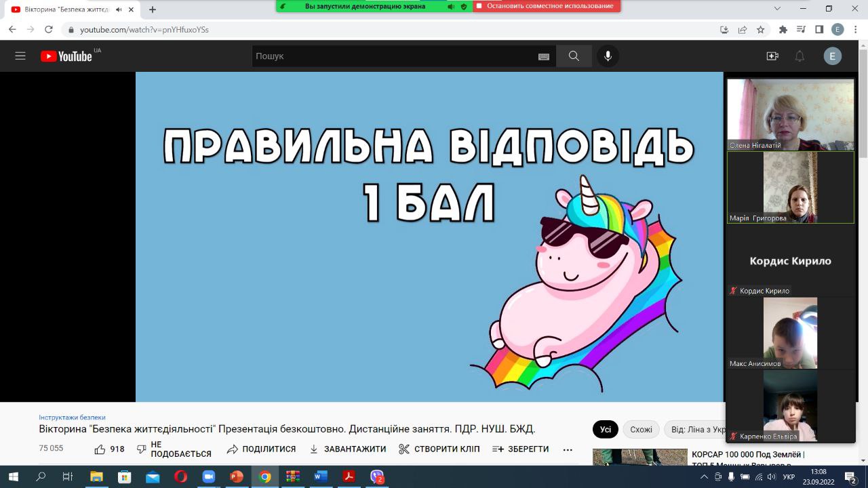This screenshot has height=488, width=868.
Task: Open the Zoom app in the taskbar
Action: pyautogui.click(x=208, y=476)
